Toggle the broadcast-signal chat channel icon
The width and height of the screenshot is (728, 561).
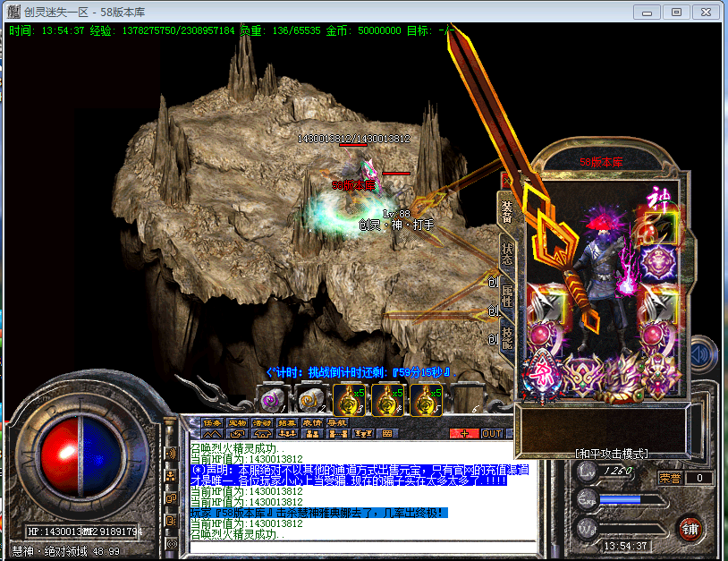click(x=172, y=543)
